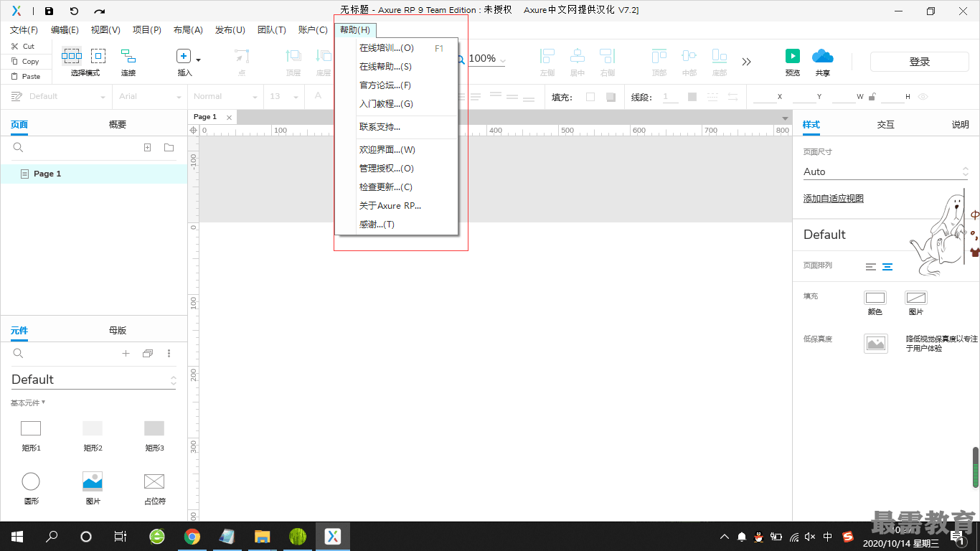This screenshot has height=551, width=980.
Task: Click the 右侧 align right icon
Action: (x=608, y=56)
